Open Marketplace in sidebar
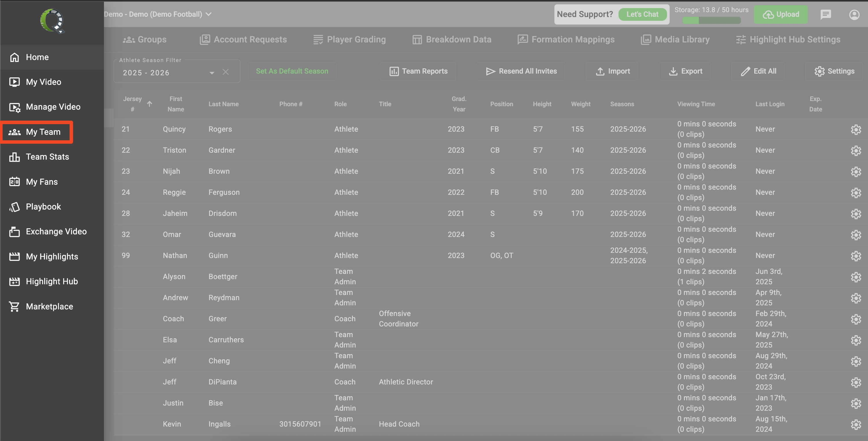Screen dimensions: 868x441 (52, 306)
